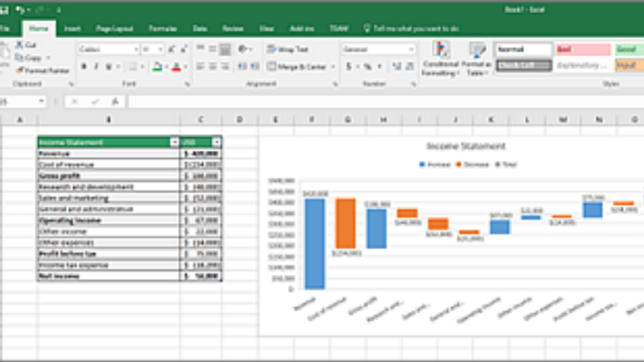The image size is (644, 362).
Task: Expand the General number format dropdown
Action: click(411, 50)
